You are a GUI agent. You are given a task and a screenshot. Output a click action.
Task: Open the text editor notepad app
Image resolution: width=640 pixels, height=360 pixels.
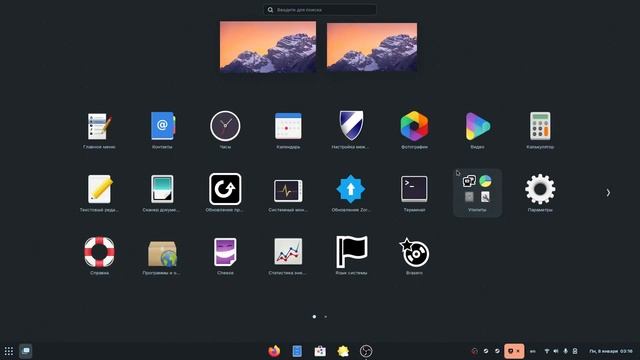pyautogui.click(x=99, y=189)
